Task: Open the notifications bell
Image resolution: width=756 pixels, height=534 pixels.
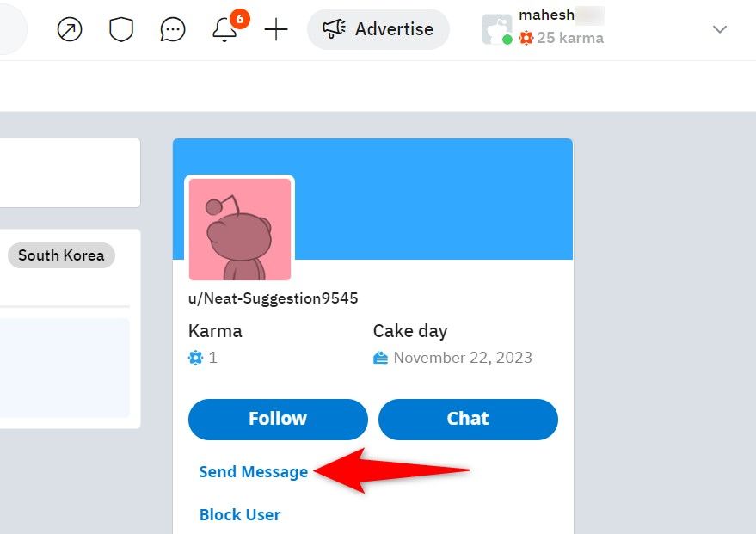Action: pos(224,30)
